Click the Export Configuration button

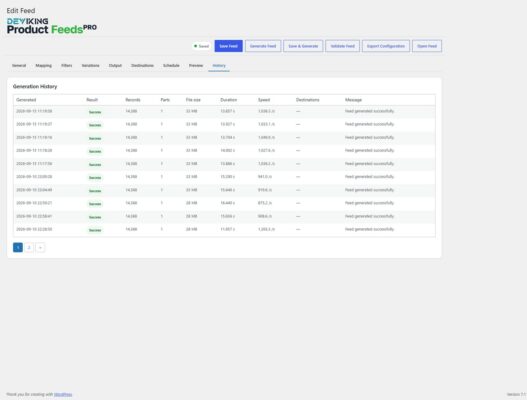pos(386,46)
